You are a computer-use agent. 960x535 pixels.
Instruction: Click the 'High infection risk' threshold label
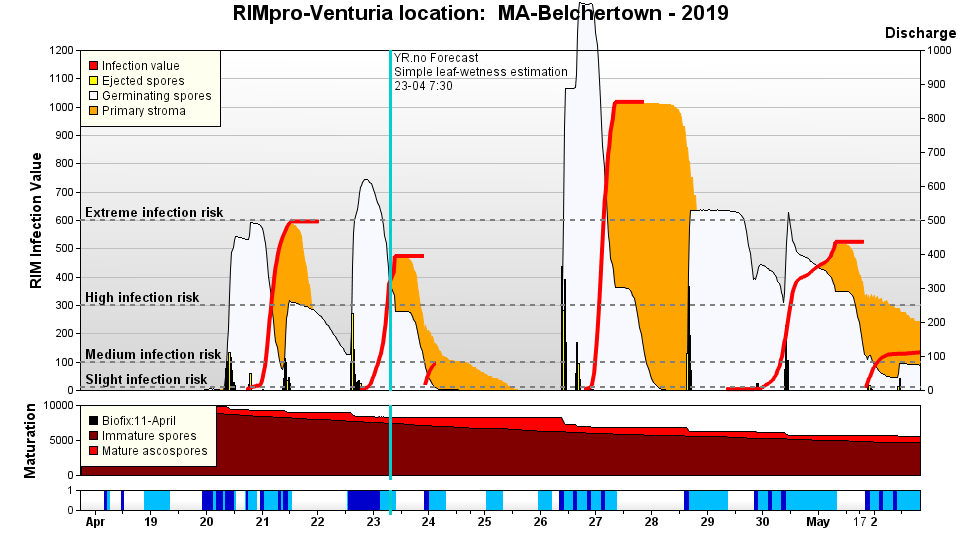pos(142,297)
